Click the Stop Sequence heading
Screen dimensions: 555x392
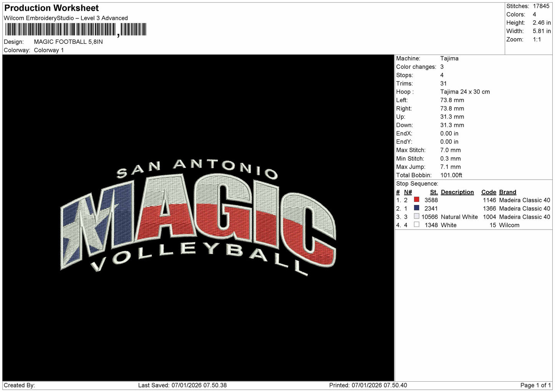point(417,184)
